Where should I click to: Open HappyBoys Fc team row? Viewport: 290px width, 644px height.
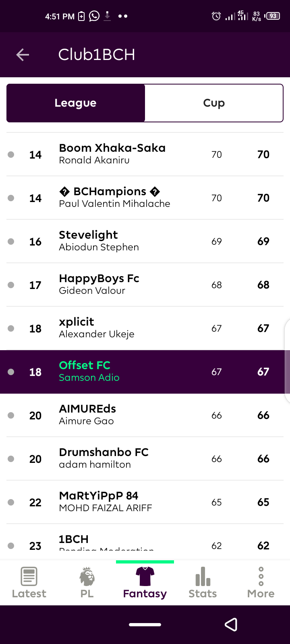click(145, 285)
